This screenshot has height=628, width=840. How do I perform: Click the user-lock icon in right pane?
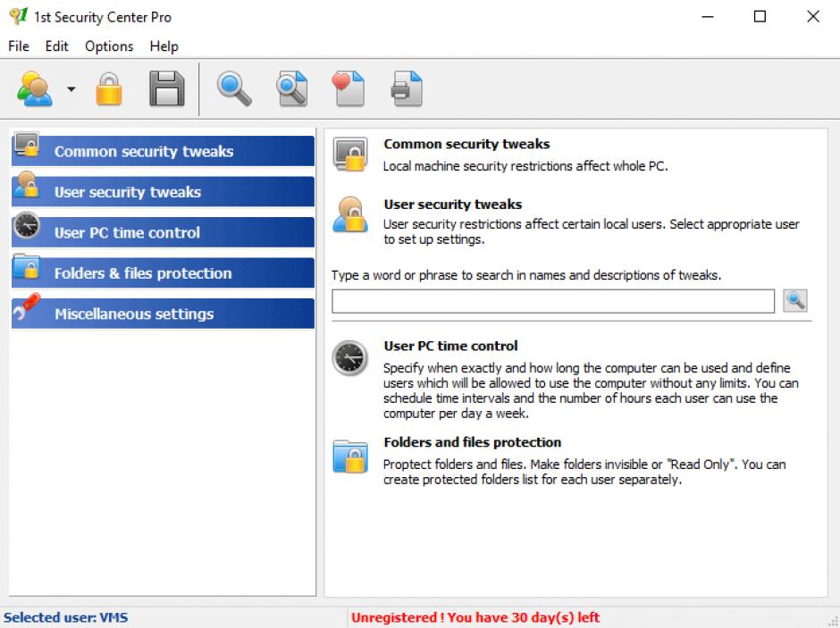(x=350, y=214)
